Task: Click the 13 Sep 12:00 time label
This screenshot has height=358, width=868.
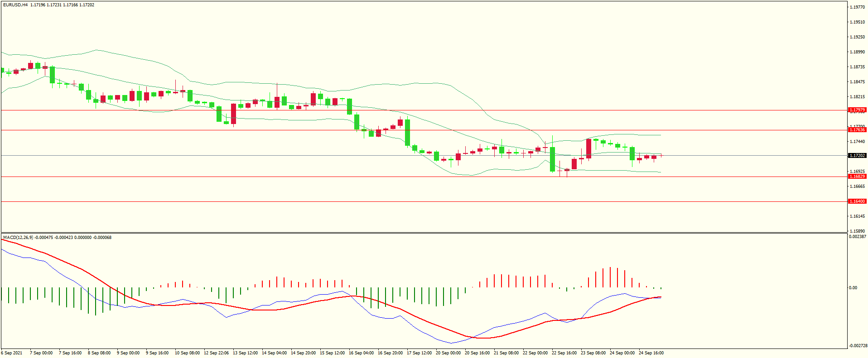Action: 245,353
